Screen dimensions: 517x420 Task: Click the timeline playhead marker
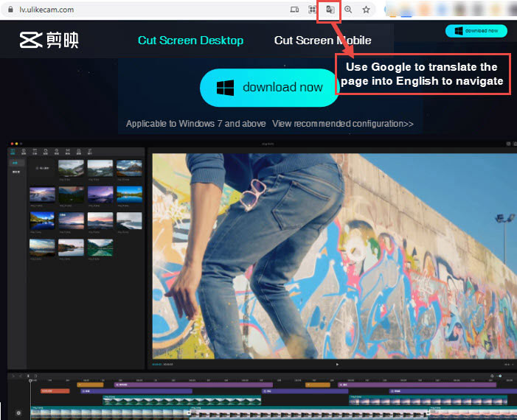point(30,381)
